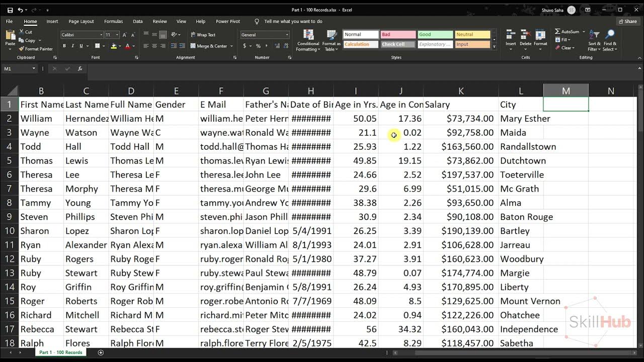Open the Calibri font name dropdown

coord(101,35)
